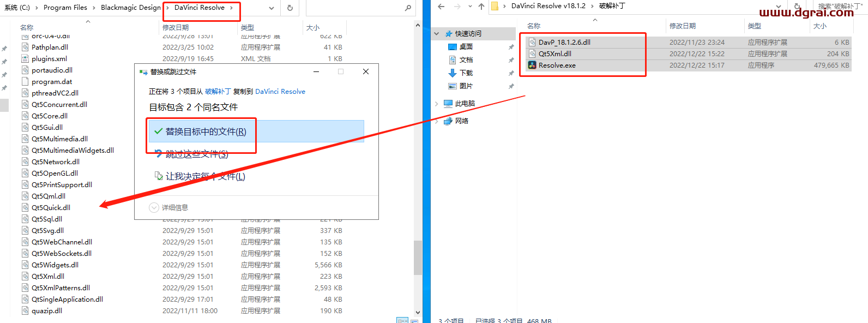Open the recent locations dropdown in the right window
Image resolution: width=868 pixels, height=323 pixels.
click(470, 7)
